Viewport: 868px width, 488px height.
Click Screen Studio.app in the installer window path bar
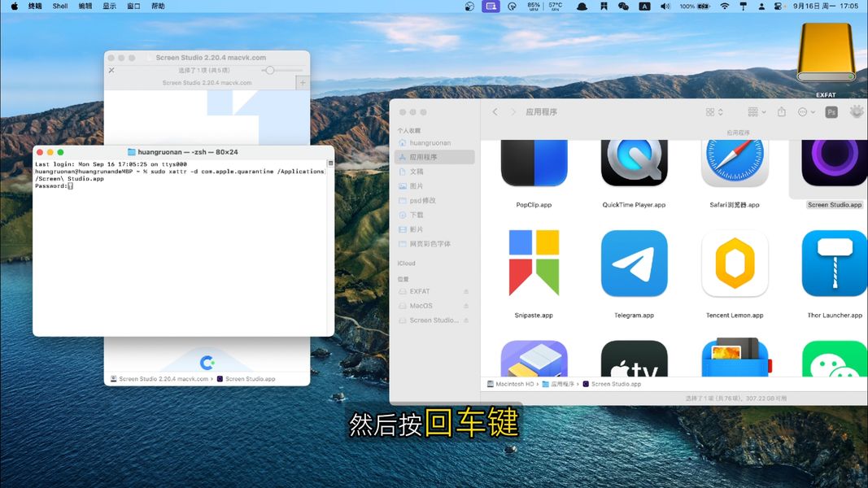click(x=246, y=379)
